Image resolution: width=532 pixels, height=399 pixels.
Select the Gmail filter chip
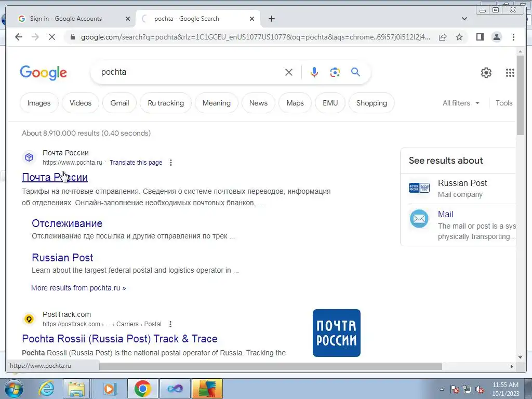coord(119,103)
